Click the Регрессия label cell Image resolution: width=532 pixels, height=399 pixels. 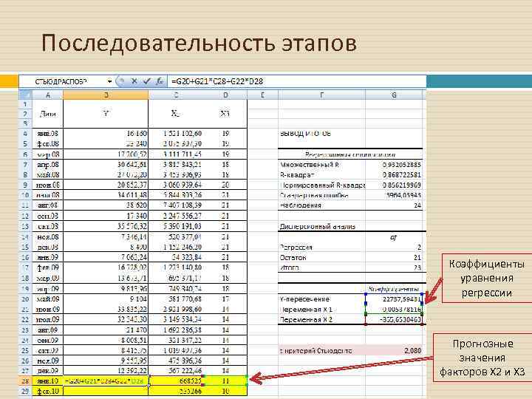[x=321, y=247]
